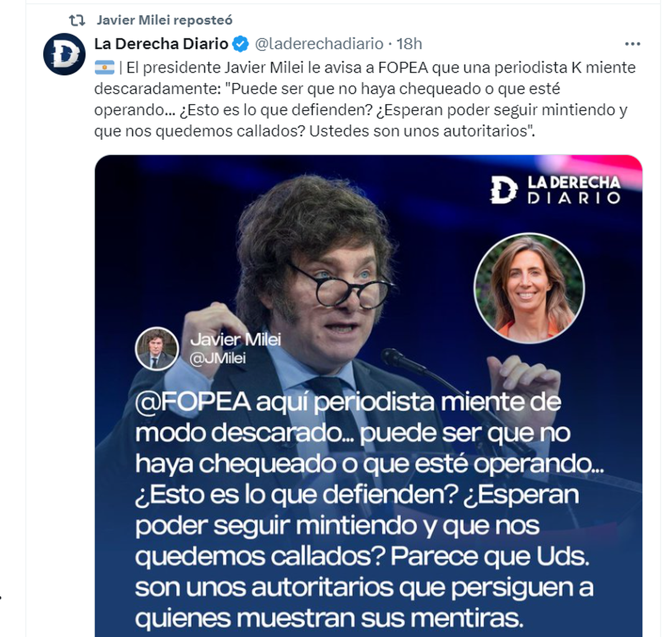Click the circular photo of the smiling woman
The height and width of the screenshot is (637, 672).
coord(529,288)
